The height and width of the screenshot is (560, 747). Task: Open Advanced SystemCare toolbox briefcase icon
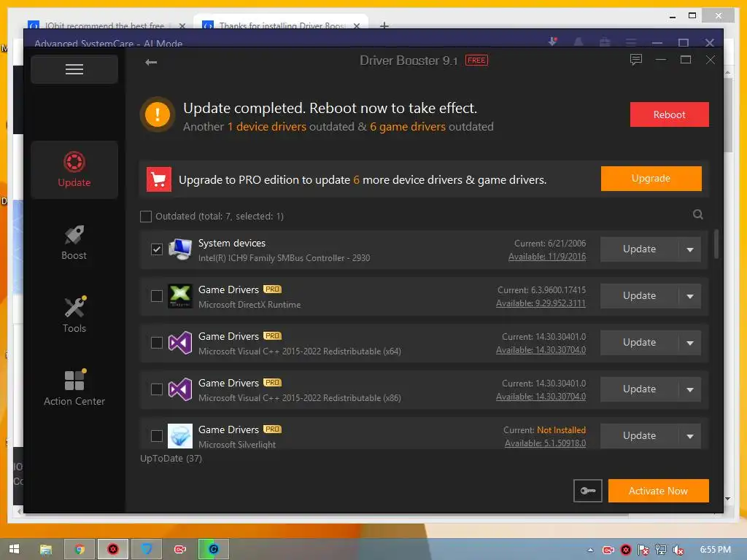(605, 42)
